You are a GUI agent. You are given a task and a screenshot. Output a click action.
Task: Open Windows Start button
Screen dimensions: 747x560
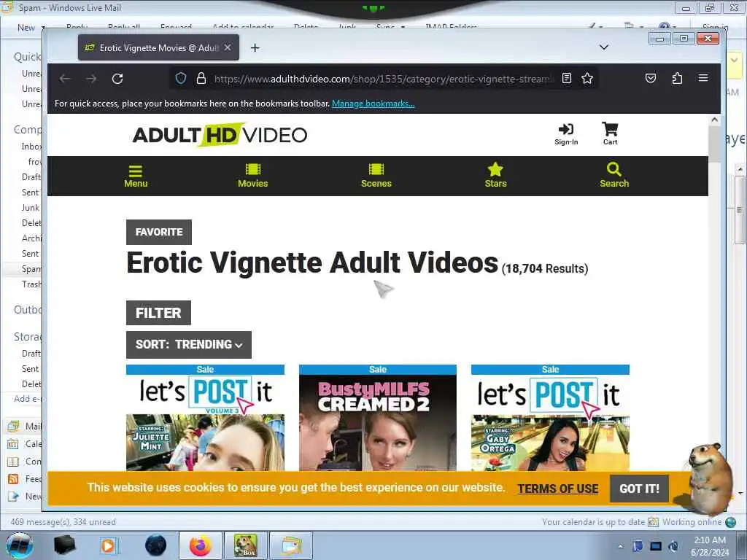[x=19, y=545]
